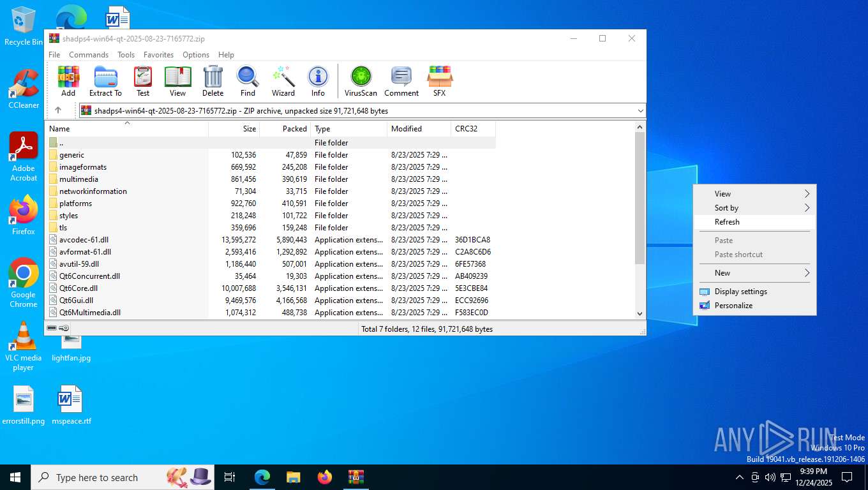Click the Add archive toolbar icon
The width and height of the screenshot is (868, 490).
click(68, 81)
